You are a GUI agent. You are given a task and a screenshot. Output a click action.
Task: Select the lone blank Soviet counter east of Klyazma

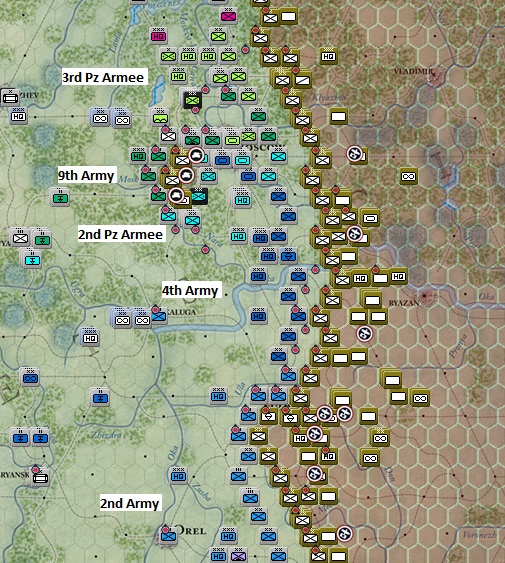pos(338,116)
